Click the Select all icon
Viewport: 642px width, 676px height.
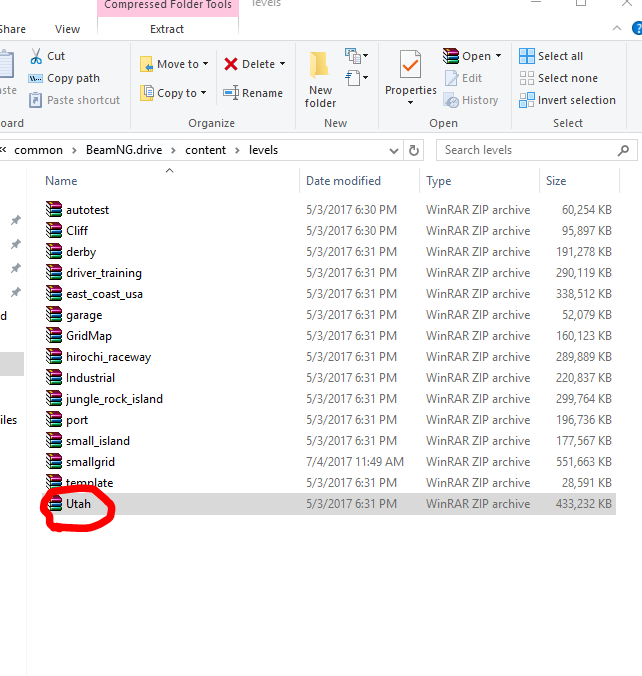tap(527, 56)
